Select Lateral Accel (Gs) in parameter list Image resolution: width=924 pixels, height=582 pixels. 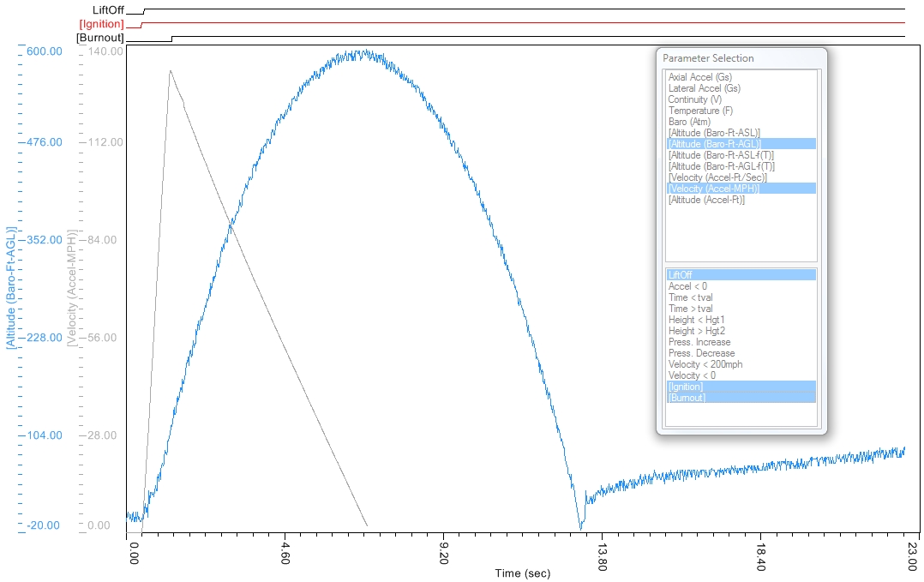coord(704,88)
